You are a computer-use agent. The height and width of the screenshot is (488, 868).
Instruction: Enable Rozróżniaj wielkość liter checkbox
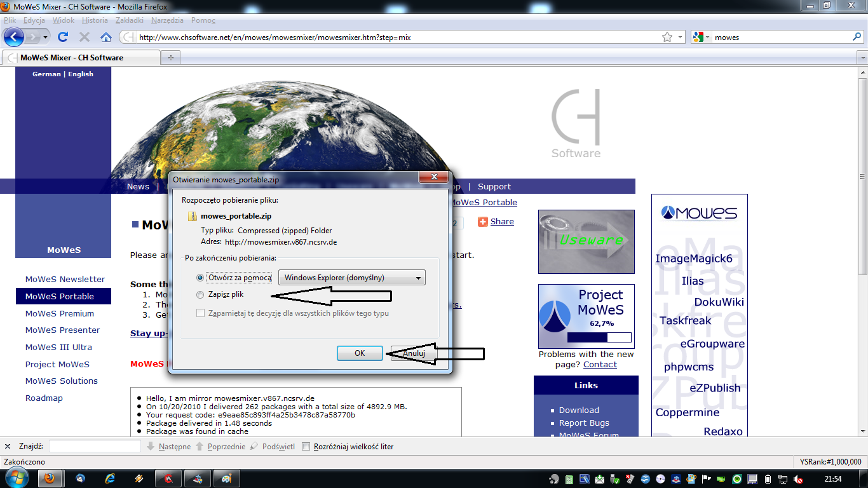pos(306,447)
